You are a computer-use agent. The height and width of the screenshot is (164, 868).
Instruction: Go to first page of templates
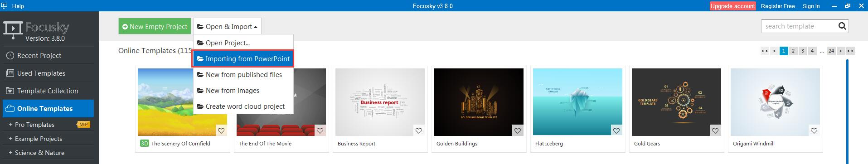pyautogui.click(x=765, y=51)
